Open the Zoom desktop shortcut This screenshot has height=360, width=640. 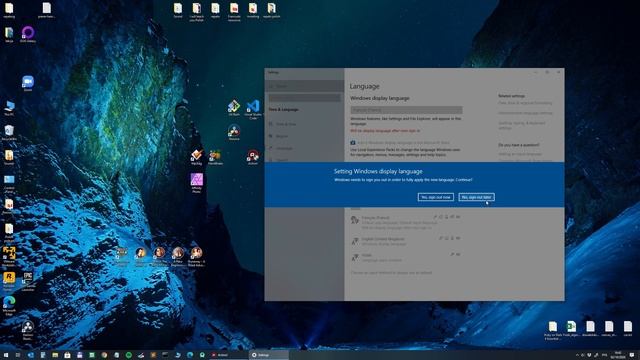(x=28, y=84)
